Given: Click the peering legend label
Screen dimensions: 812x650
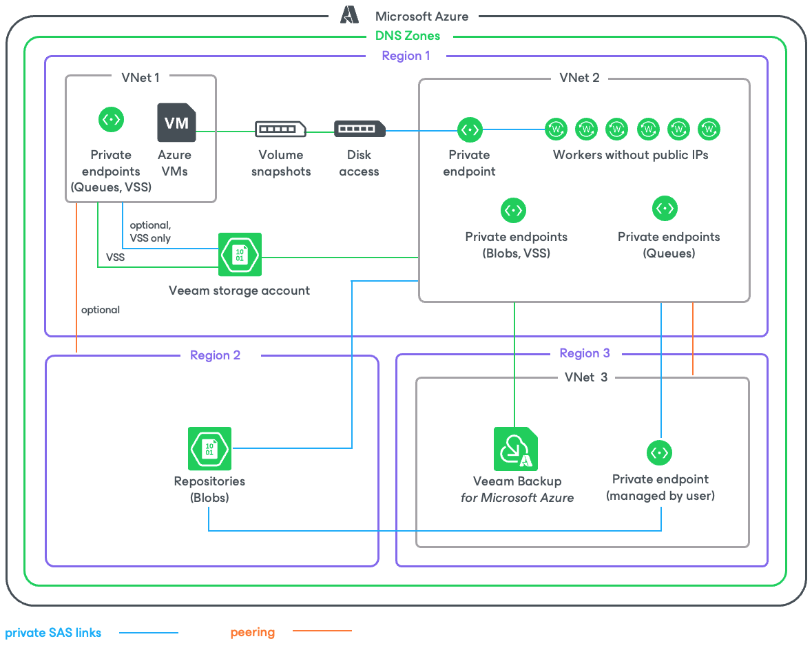Looking at the screenshot, I should pos(253,632).
